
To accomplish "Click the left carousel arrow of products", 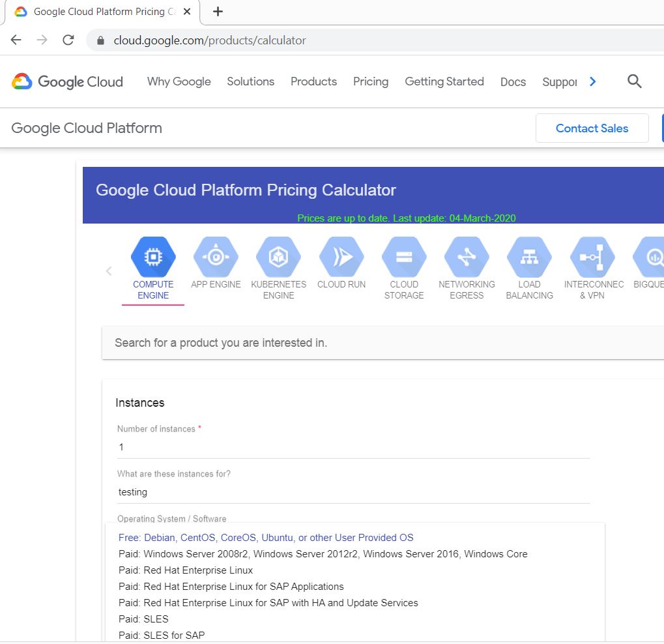I will pyautogui.click(x=109, y=271).
